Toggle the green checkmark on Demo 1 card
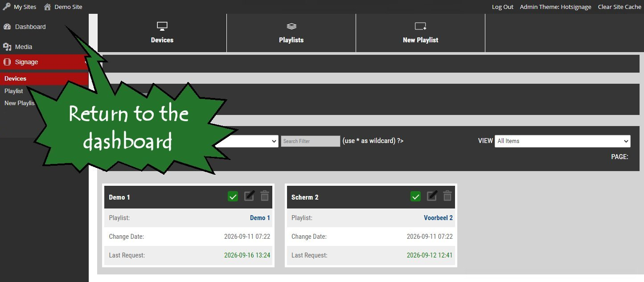Viewport: 644px width, 282px height. click(x=233, y=196)
